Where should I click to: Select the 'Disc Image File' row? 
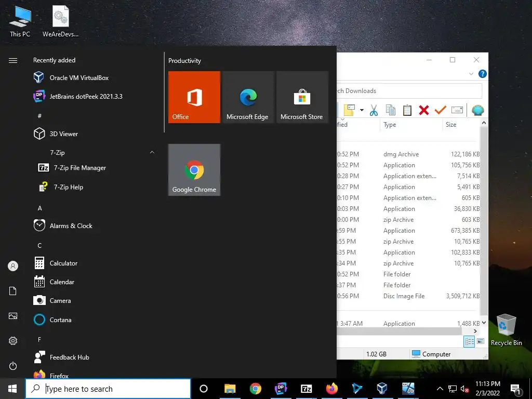click(x=408, y=296)
